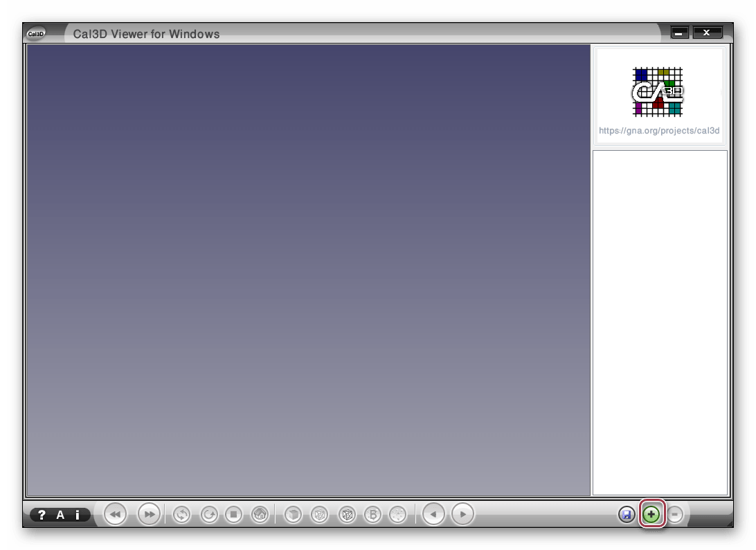The width and height of the screenshot is (756, 550).
Task: Click the grey minus remove button
Action: pos(675,515)
